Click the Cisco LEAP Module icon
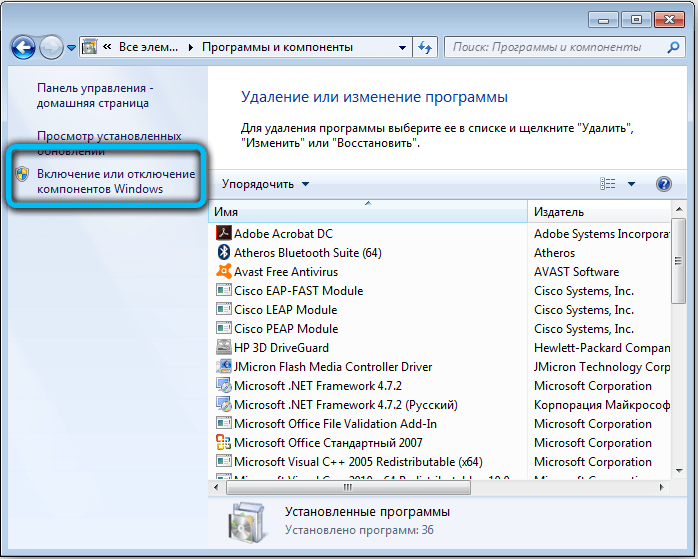Viewport: 698px width, 559px height. tap(223, 309)
